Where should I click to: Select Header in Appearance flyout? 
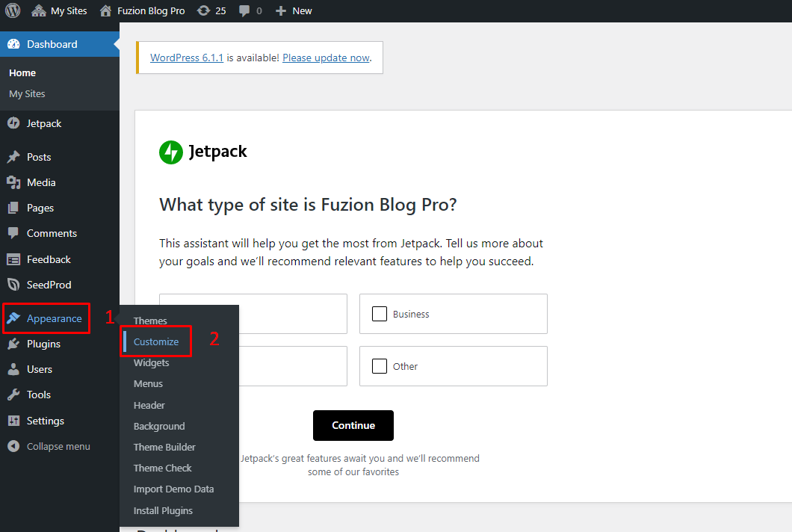point(149,405)
